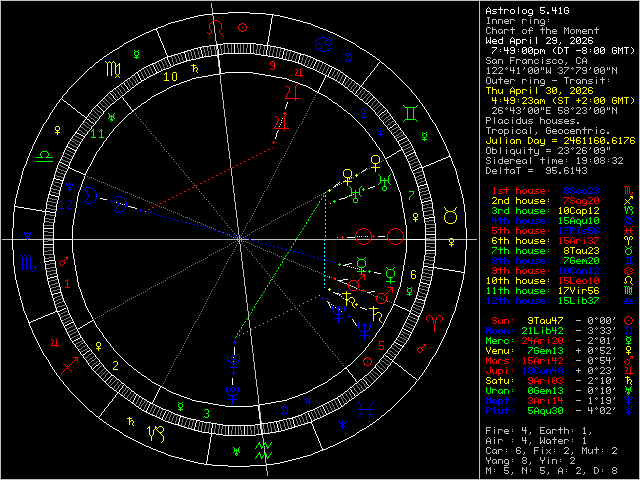Click the green Libra sign on zodiac ring
Image resolution: width=640 pixels, height=480 pixels.
44,156
